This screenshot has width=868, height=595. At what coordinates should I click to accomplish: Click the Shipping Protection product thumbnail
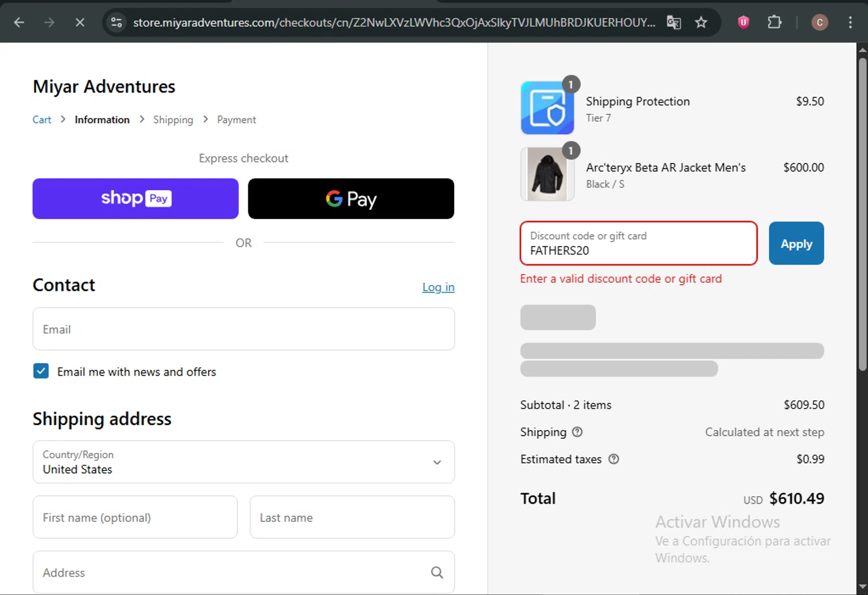pyautogui.click(x=547, y=108)
